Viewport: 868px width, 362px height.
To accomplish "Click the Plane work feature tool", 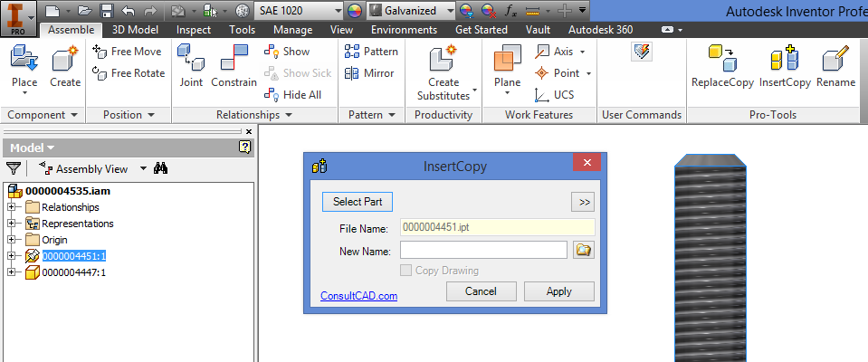I will [507, 69].
